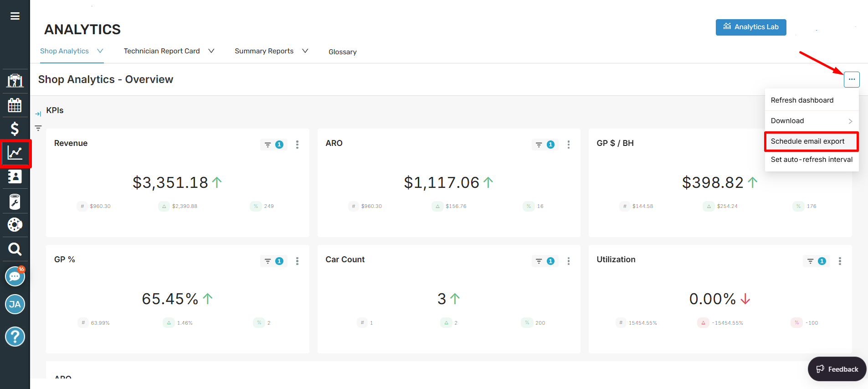
Task: Click Utilization value 0.00%
Action: tap(713, 299)
